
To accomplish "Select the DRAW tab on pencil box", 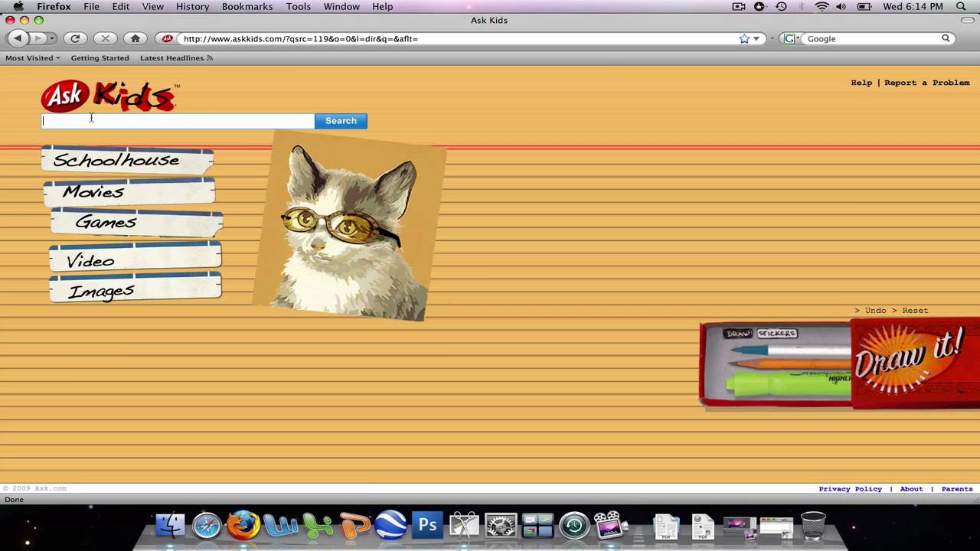I will (739, 334).
